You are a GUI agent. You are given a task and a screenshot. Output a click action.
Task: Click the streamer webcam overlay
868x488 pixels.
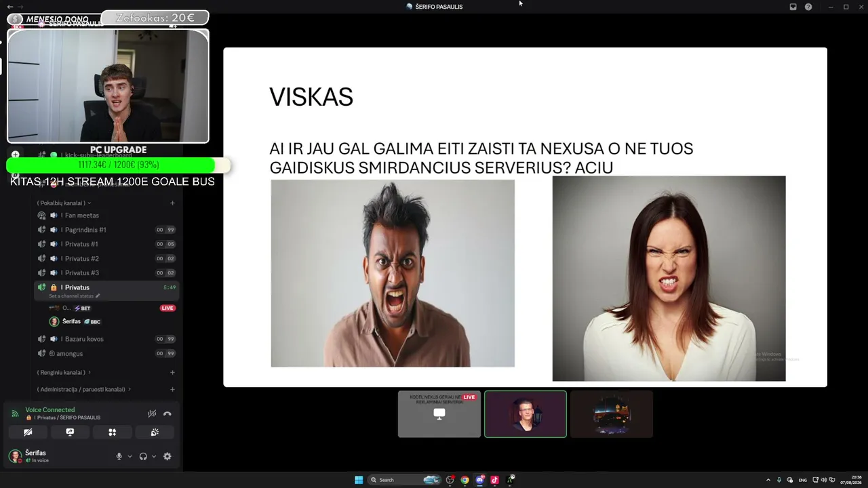(x=108, y=85)
